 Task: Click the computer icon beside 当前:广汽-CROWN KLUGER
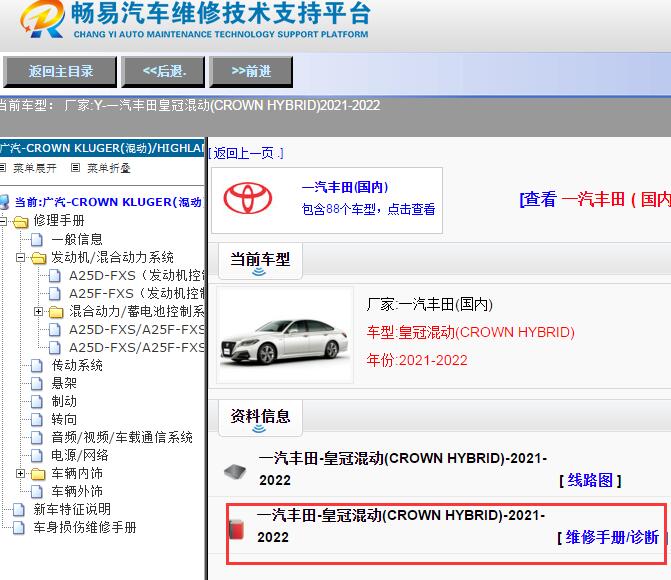pyautogui.click(x=4, y=202)
